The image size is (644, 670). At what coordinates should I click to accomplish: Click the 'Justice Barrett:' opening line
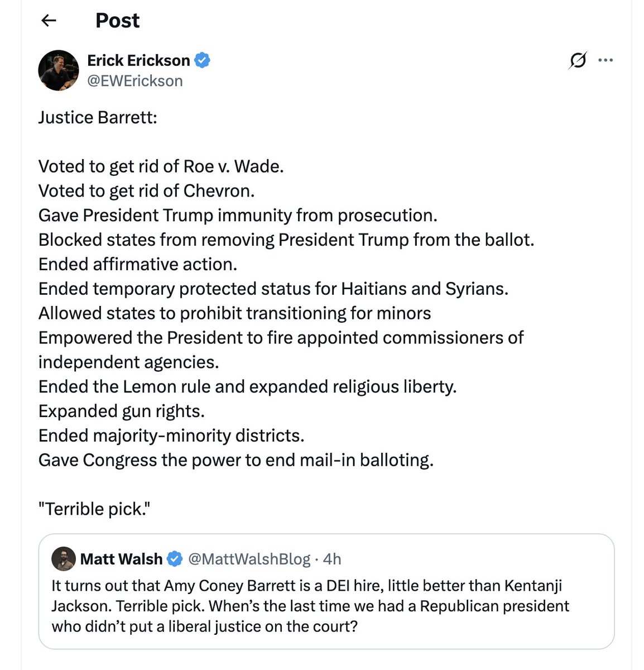coord(98,118)
